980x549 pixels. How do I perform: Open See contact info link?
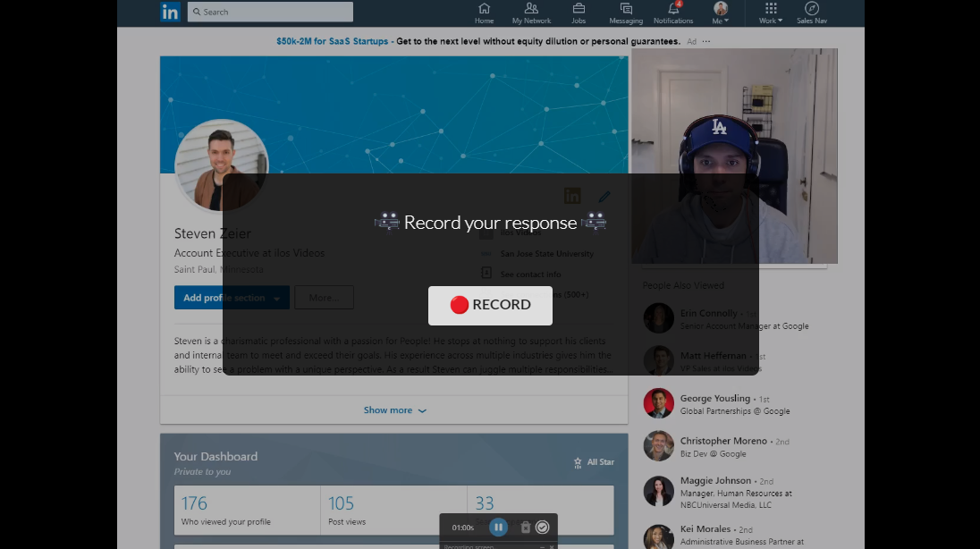[x=530, y=274]
